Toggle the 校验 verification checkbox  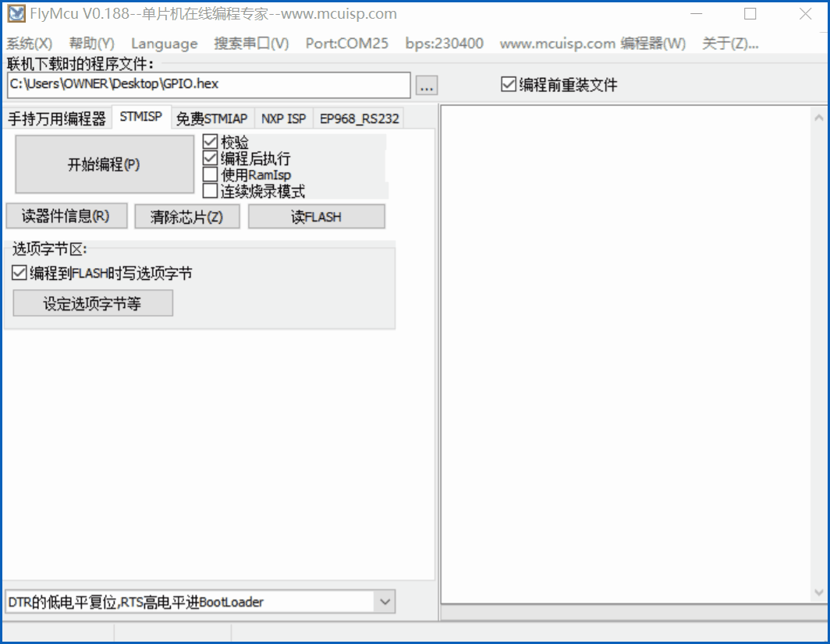[209, 141]
